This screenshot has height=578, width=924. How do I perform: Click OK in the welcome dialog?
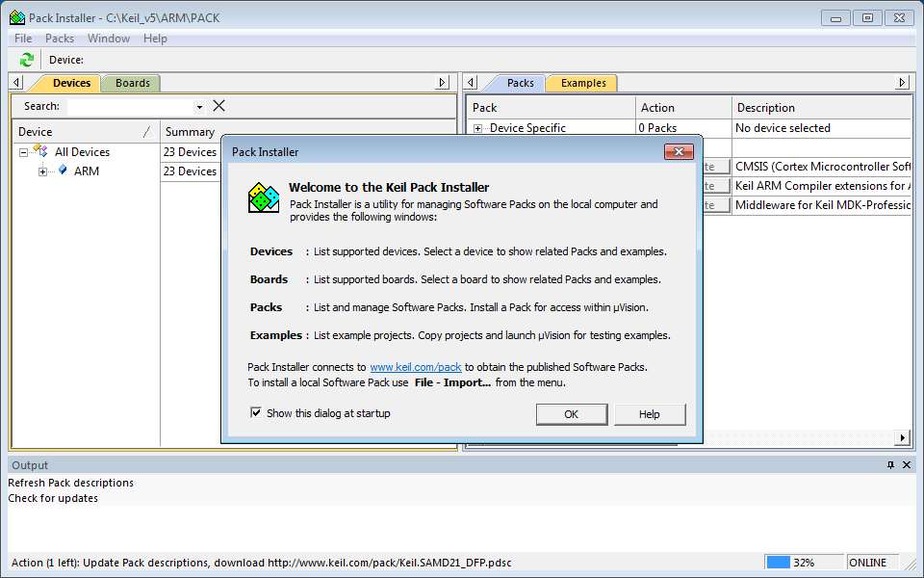tap(572, 414)
